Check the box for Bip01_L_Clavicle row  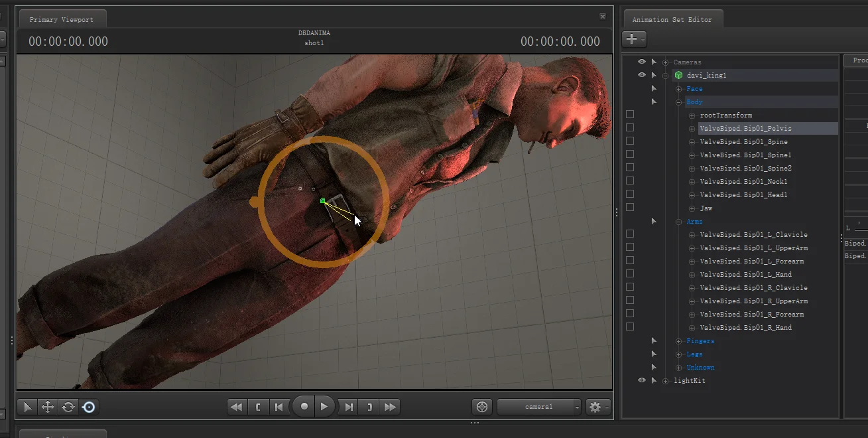tap(630, 234)
